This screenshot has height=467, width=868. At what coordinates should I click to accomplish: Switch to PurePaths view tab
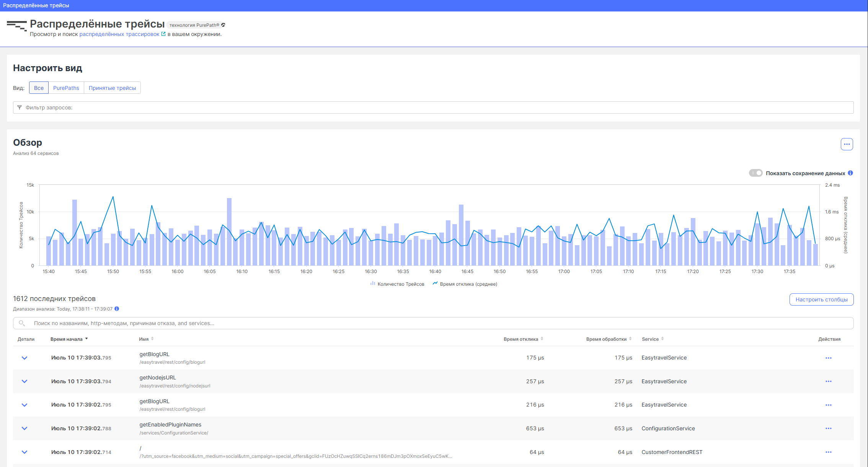coord(66,88)
